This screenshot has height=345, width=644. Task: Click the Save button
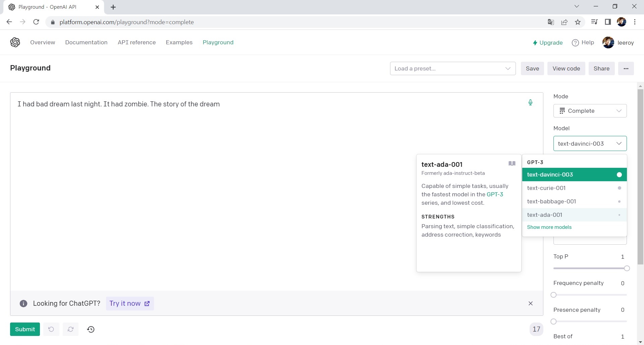tap(532, 68)
